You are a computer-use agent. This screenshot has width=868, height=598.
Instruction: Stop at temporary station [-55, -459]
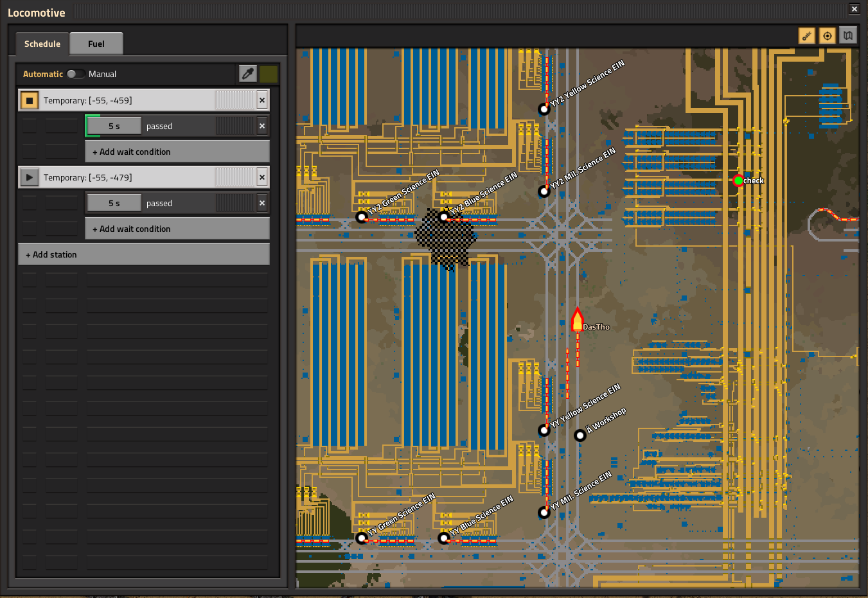click(x=30, y=100)
